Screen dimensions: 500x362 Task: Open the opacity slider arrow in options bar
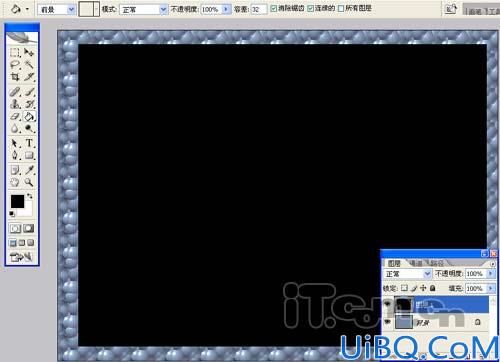226,9
